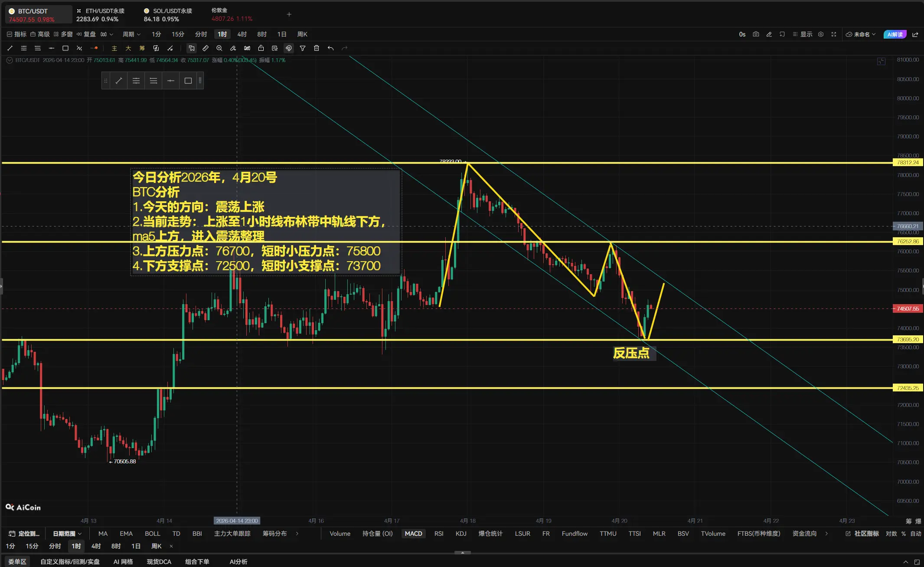The image size is (924, 567).
Task: Select the rectangle drawing tool
Action: [x=65, y=48]
